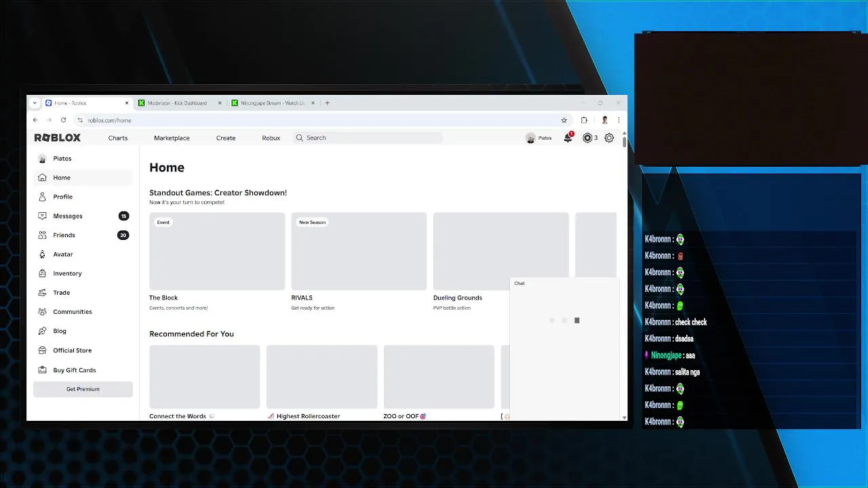
Task: Open the Chrome profile avatar
Action: [604, 120]
